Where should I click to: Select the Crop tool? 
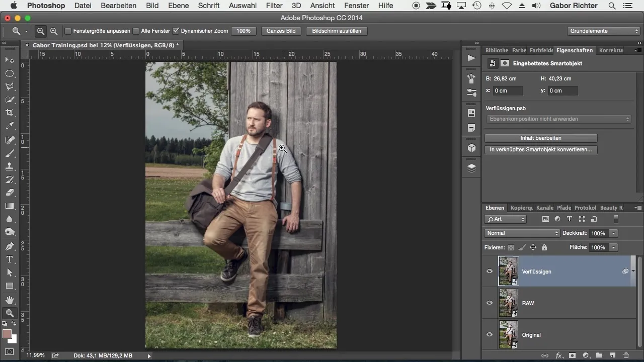10,112
